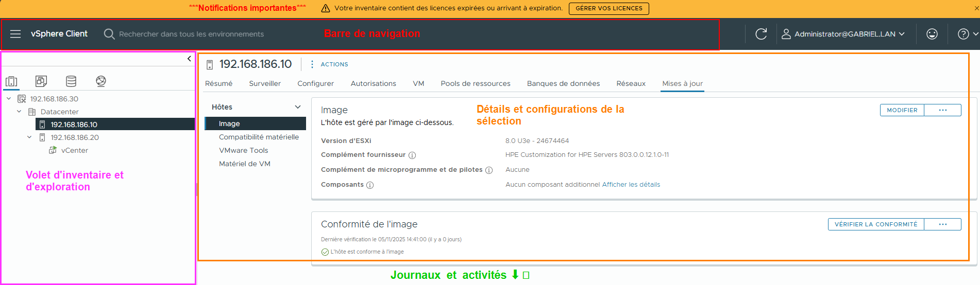The width and height of the screenshot is (980, 285).
Task: Switch to Networking inventory view
Action: coord(101,81)
